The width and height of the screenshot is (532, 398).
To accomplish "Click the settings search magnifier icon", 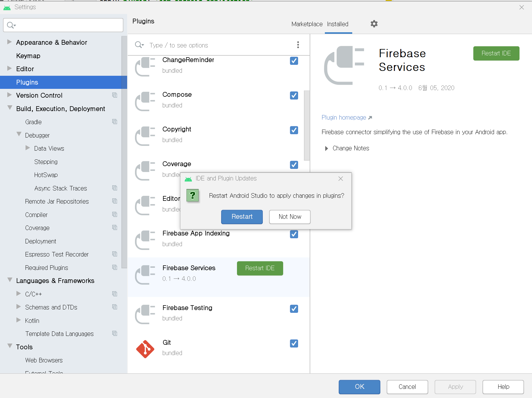I will click(x=11, y=25).
